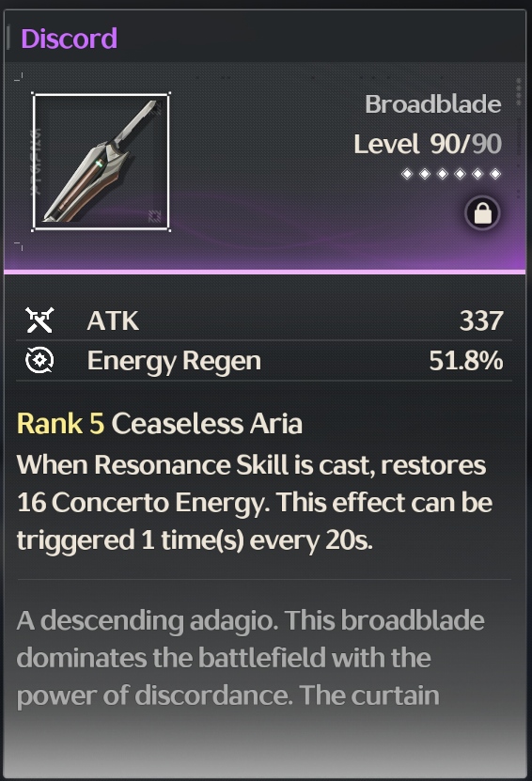Click the Energy Regen stat label
Screen dimensions: 532x781
point(174,361)
